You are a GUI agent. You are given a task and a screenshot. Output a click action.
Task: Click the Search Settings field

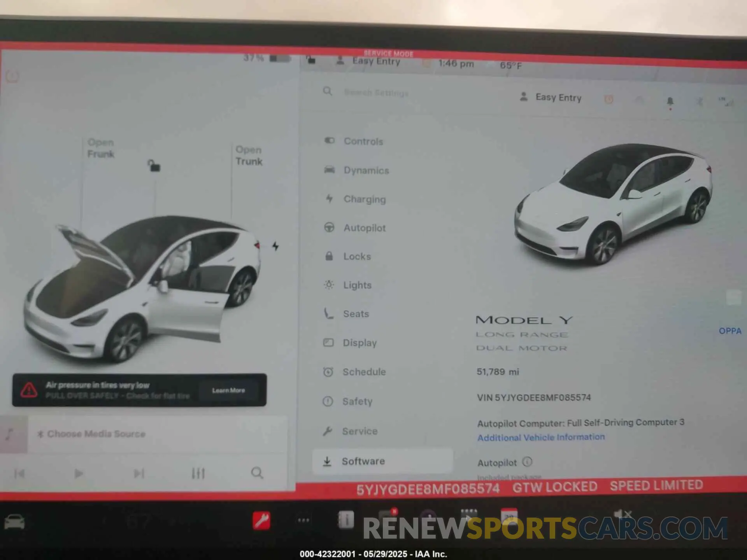point(376,93)
